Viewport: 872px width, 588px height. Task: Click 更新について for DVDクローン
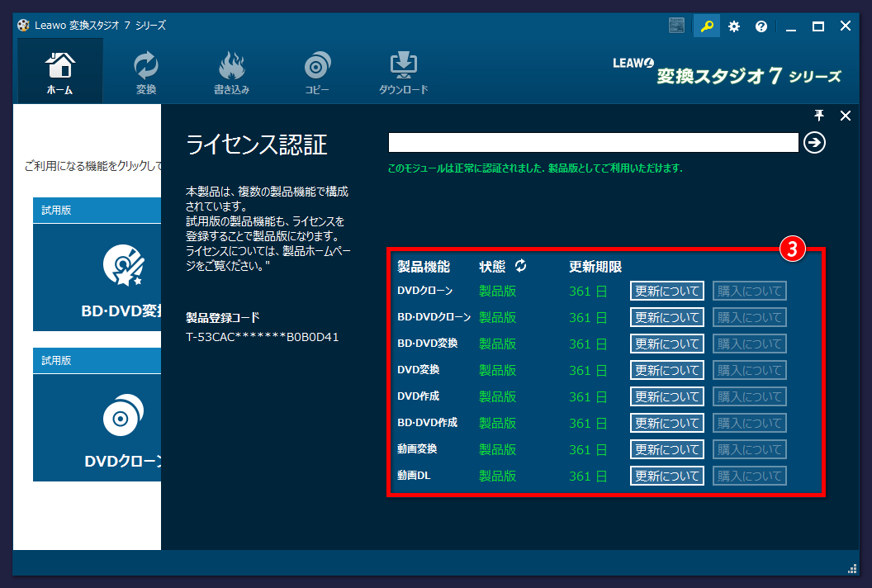(x=666, y=291)
